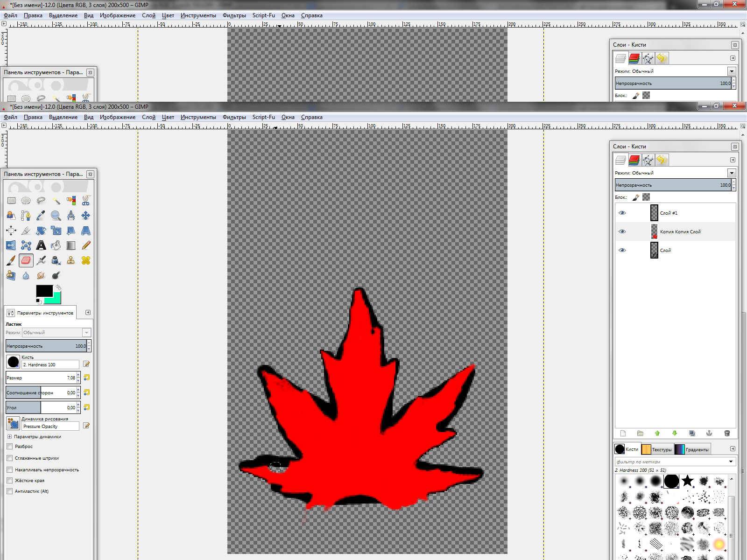Enable Накапливать непрозрачность checkbox
Image resolution: width=747 pixels, height=560 pixels.
point(10,470)
